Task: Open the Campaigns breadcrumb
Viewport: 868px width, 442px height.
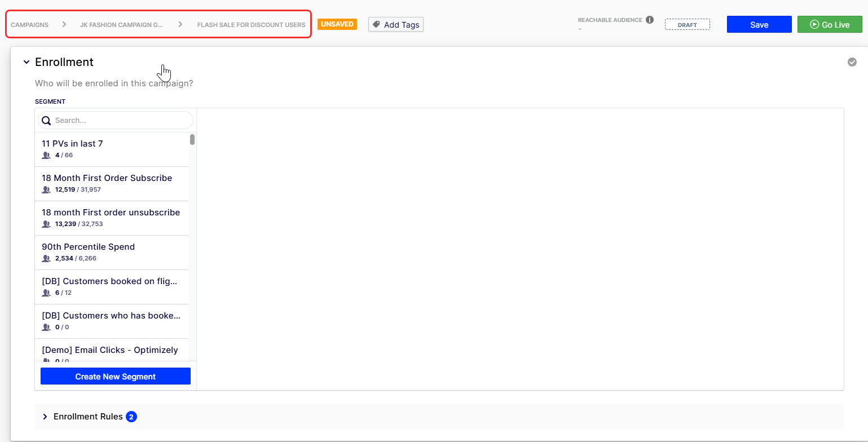Action: [29, 25]
